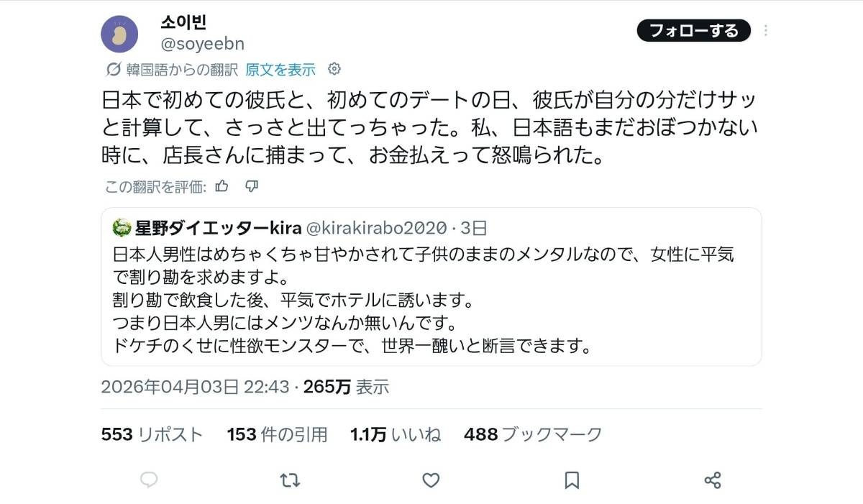View the 153 件の引用 quotes list
Viewport: 863px width, 504px height.
pyautogui.click(x=277, y=434)
